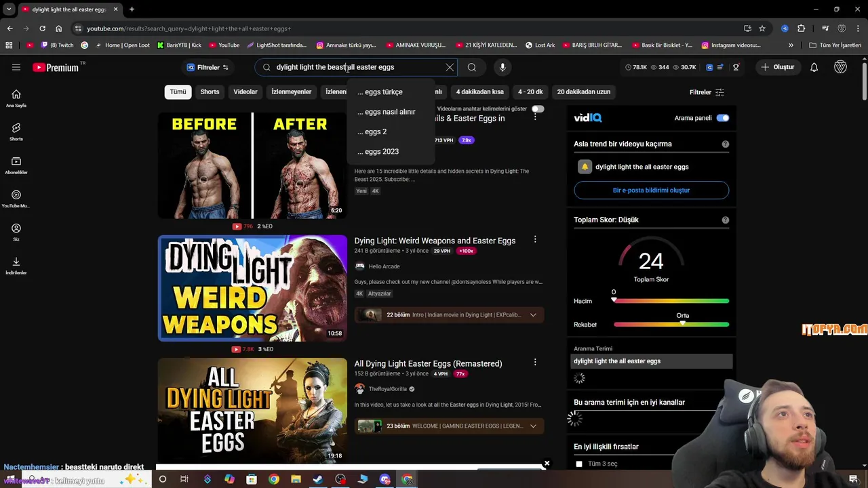Choose suggestion '... eggs 2'
Screen dimensions: 868x488
click(391, 131)
